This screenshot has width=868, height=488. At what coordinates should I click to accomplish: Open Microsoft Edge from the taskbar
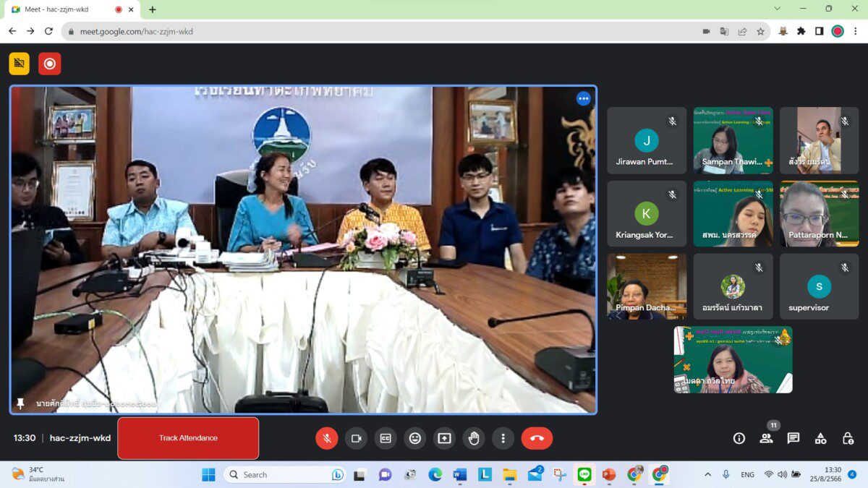coord(435,474)
